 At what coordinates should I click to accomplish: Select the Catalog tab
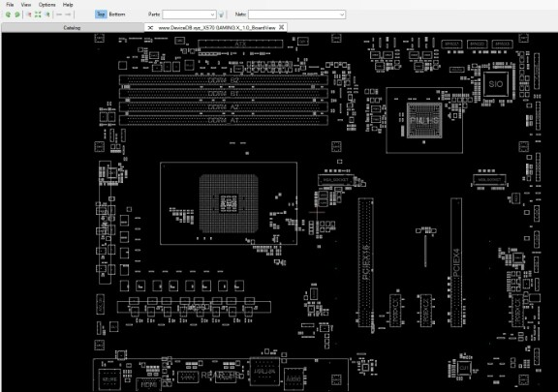coord(73,28)
